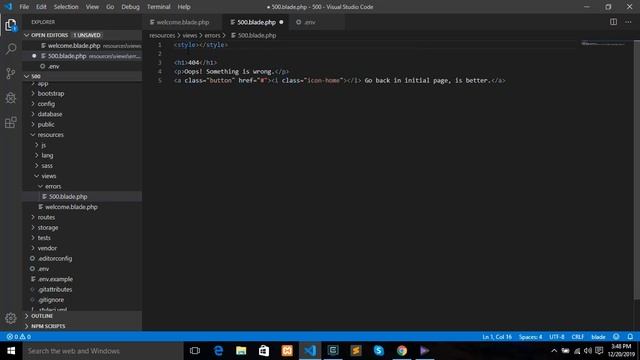Screen dimensions: 640x360
Task: Open the Extensions view in activity bar
Action: tap(11, 122)
